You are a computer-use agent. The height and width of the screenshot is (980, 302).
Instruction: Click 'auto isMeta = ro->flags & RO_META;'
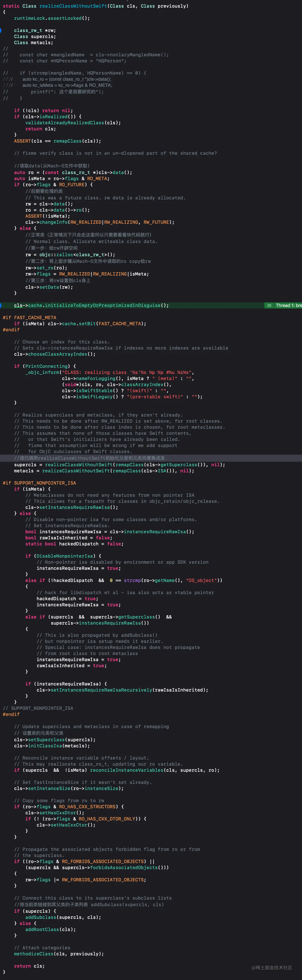[x=62, y=178]
